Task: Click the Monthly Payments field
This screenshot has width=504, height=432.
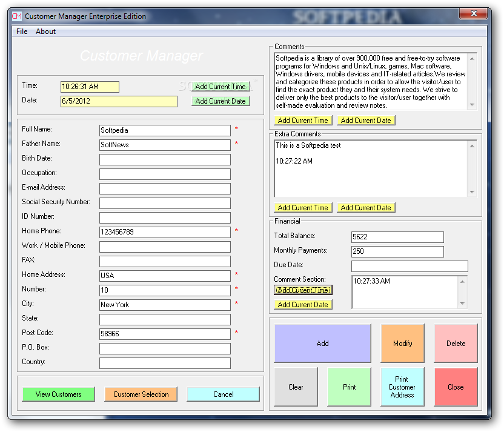Action: [x=397, y=251]
